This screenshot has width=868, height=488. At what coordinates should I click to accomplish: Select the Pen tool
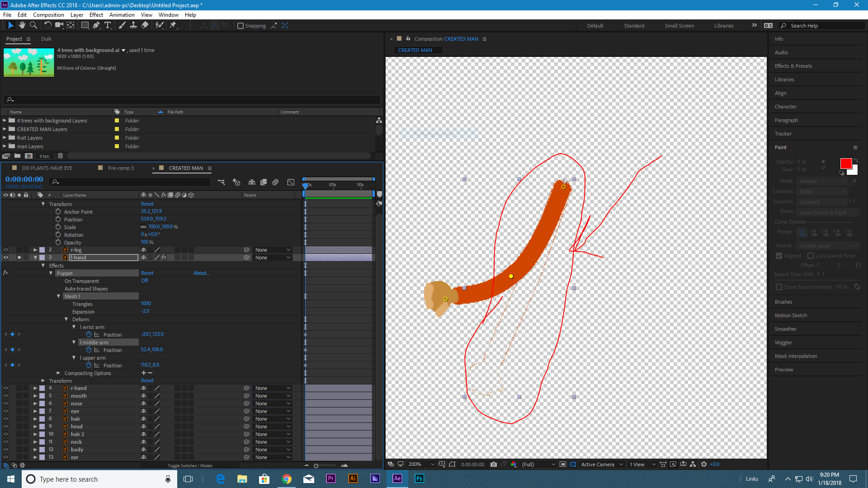click(96, 25)
